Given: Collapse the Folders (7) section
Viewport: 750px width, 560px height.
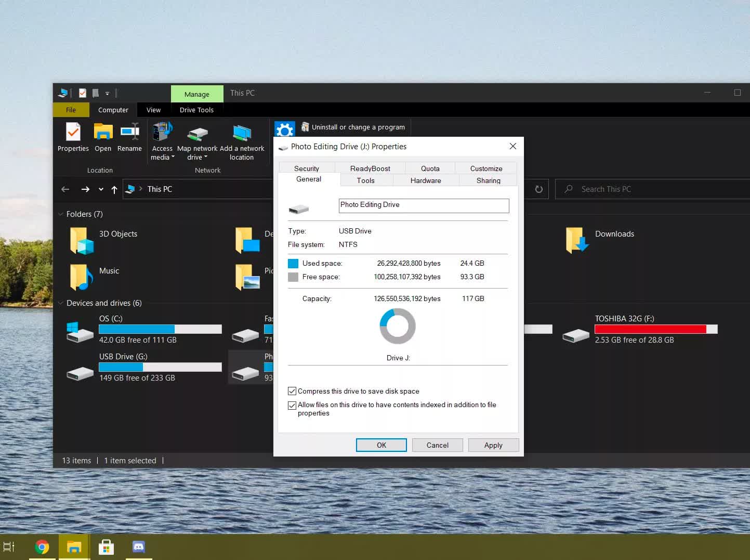Looking at the screenshot, I should click(x=61, y=214).
